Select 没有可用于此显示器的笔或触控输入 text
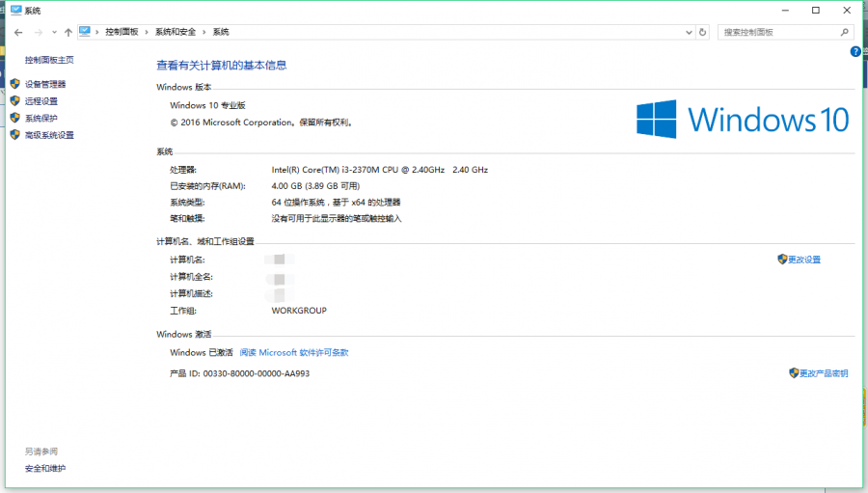The height and width of the screenshot is (493, 868). [x=337, y=219]
